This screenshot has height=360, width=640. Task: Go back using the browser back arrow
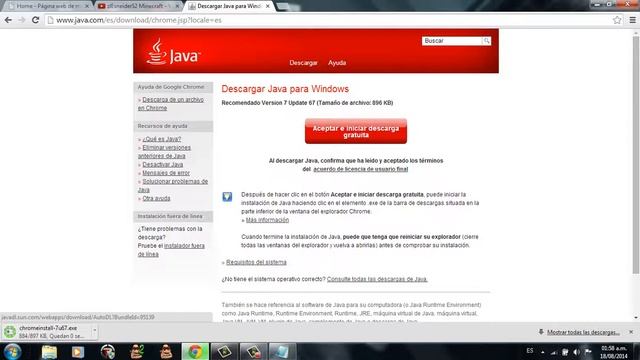click(8, 20)
